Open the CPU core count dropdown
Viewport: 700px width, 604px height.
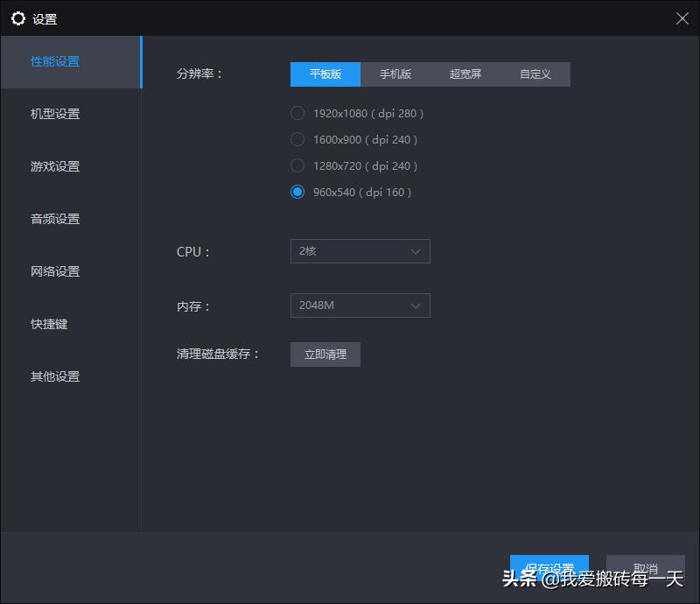pyautogui.click(x=360, y=251)
